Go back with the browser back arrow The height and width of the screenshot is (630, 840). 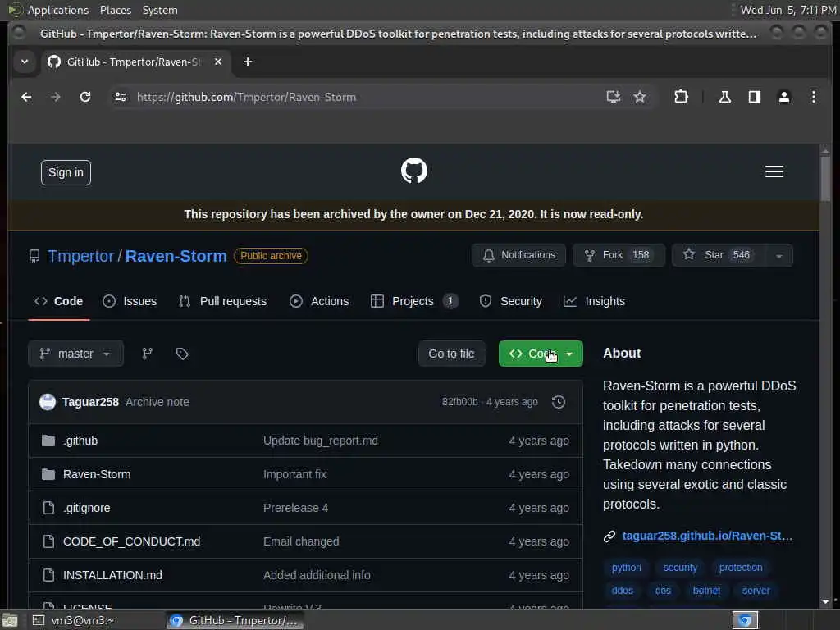[x=26, y=97]
